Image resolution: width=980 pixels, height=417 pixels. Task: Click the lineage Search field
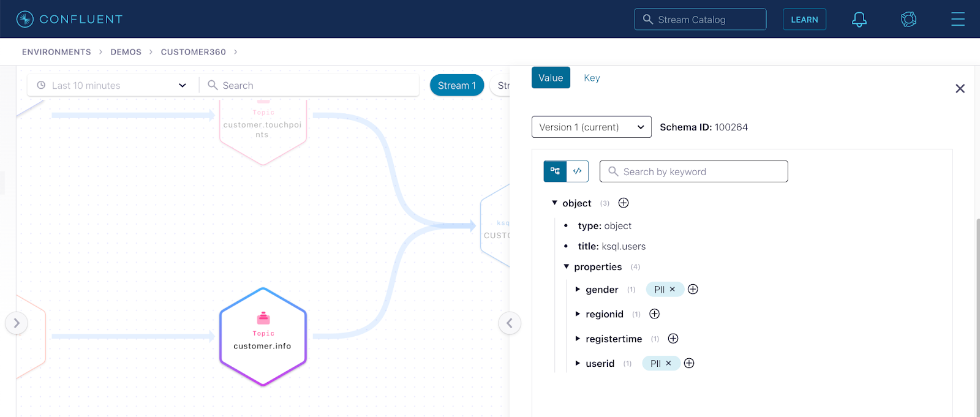[x=310, y=85]
